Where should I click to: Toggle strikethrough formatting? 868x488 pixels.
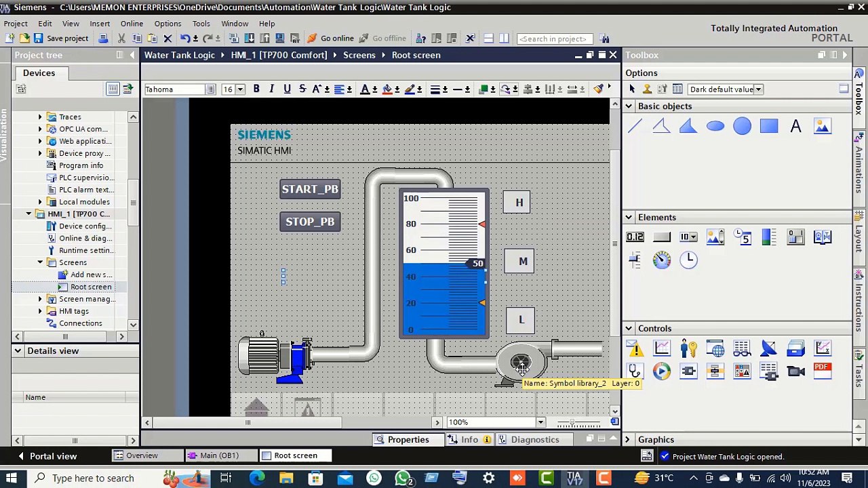tap(302, 89)
